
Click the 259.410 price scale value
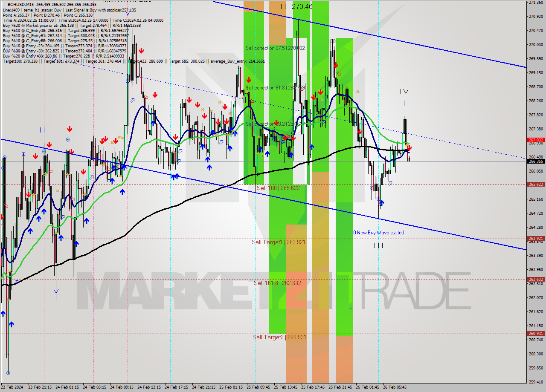point(536,382)
